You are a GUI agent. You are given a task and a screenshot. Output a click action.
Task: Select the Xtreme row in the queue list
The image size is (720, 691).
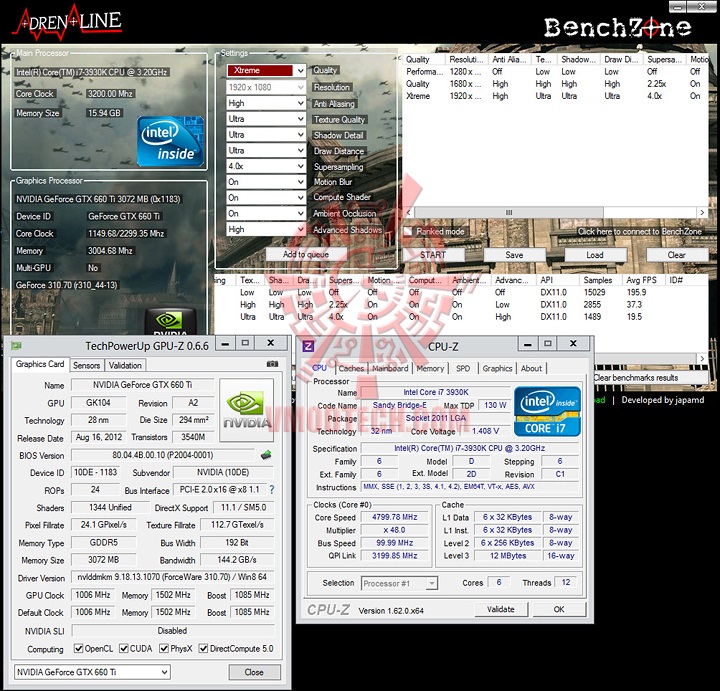555,96
